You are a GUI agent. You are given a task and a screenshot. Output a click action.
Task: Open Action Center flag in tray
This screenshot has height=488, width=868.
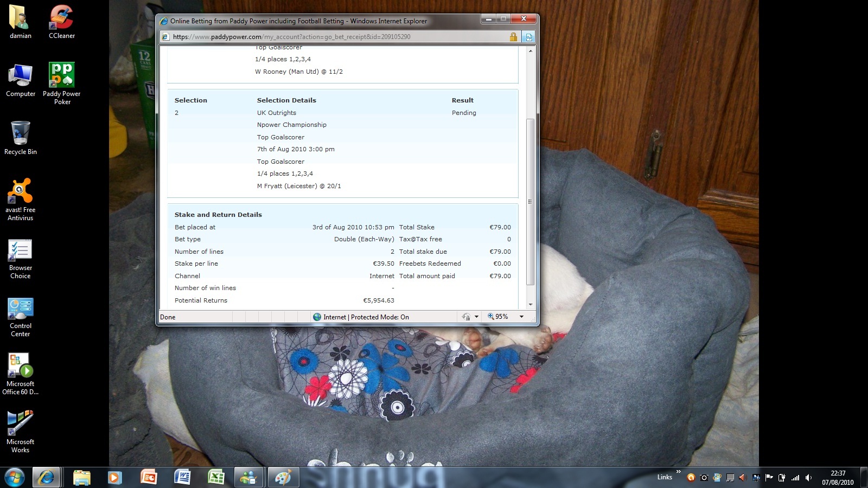pyautogui.click(x=769, y=478)
